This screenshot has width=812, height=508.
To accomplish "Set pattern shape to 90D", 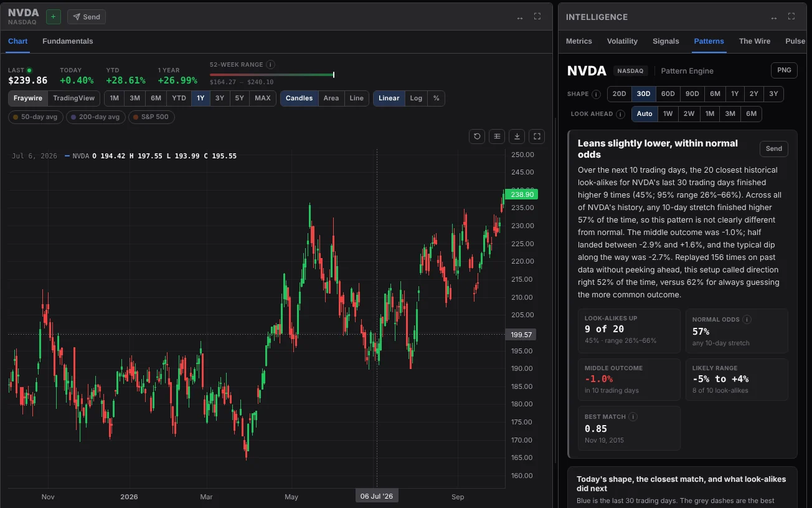I will click(692, 94).
